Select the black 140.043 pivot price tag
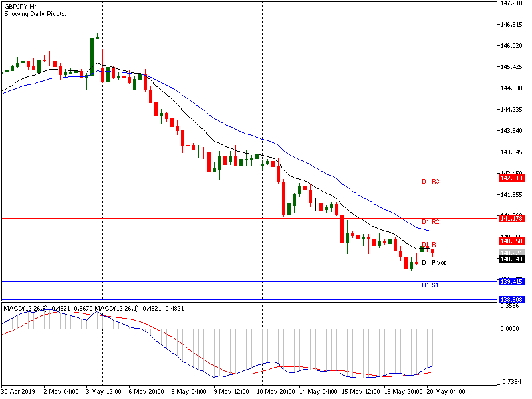532x399 pixels. click(511, 259)
